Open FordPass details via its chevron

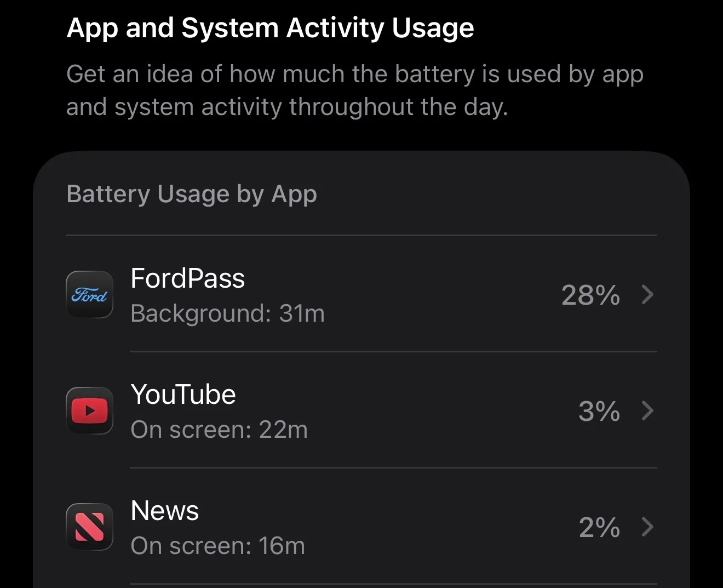tap(647, 295)
